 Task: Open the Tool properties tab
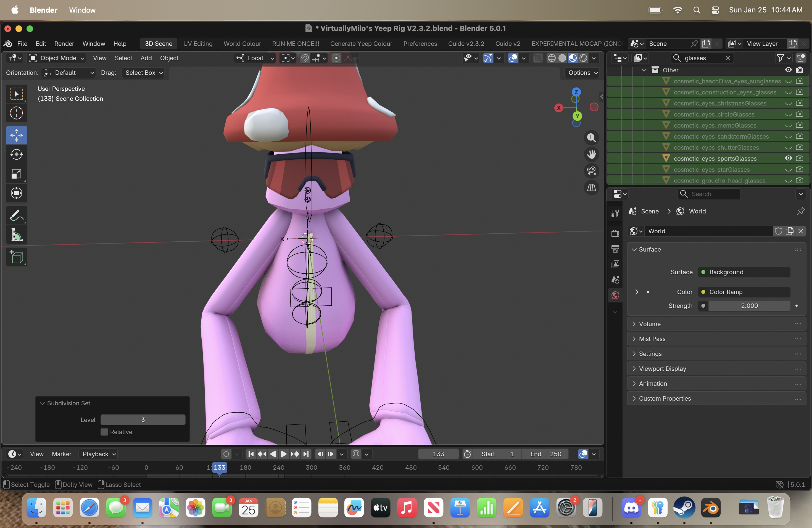click(x=615, y=213)
